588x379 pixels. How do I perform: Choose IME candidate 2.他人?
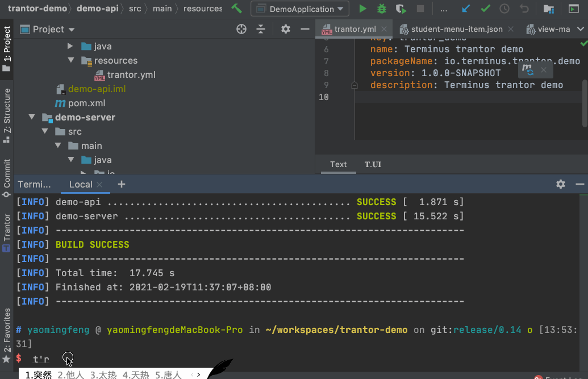[x=71, y=374]
